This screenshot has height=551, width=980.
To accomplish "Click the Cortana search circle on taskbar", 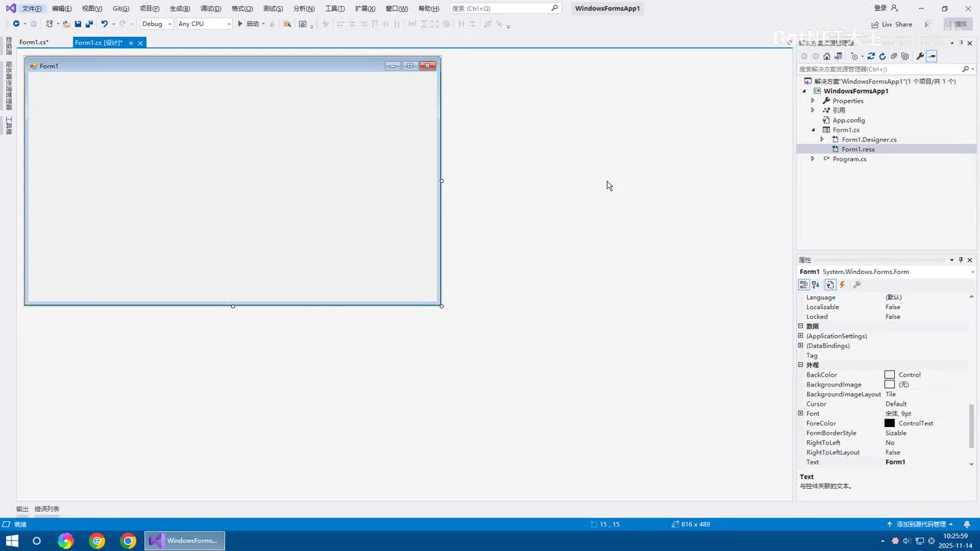I will click(36, 541).
